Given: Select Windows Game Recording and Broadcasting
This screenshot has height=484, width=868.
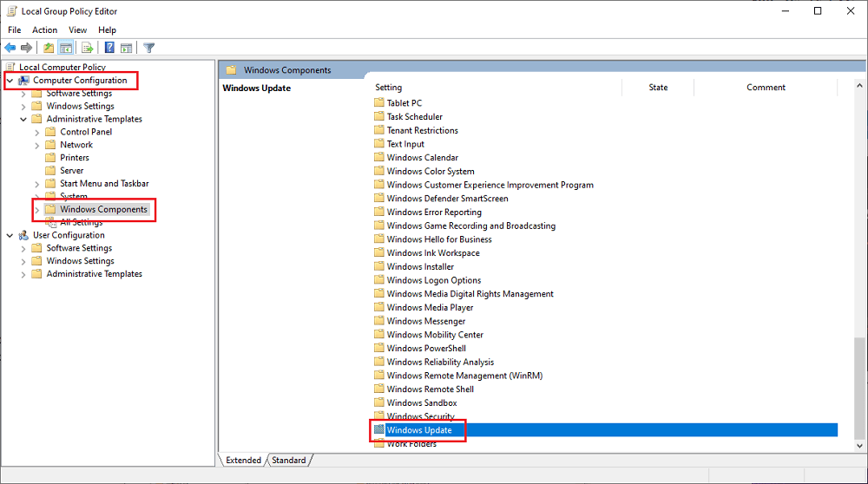Looking at the screenshot, I should click(471, 226).
